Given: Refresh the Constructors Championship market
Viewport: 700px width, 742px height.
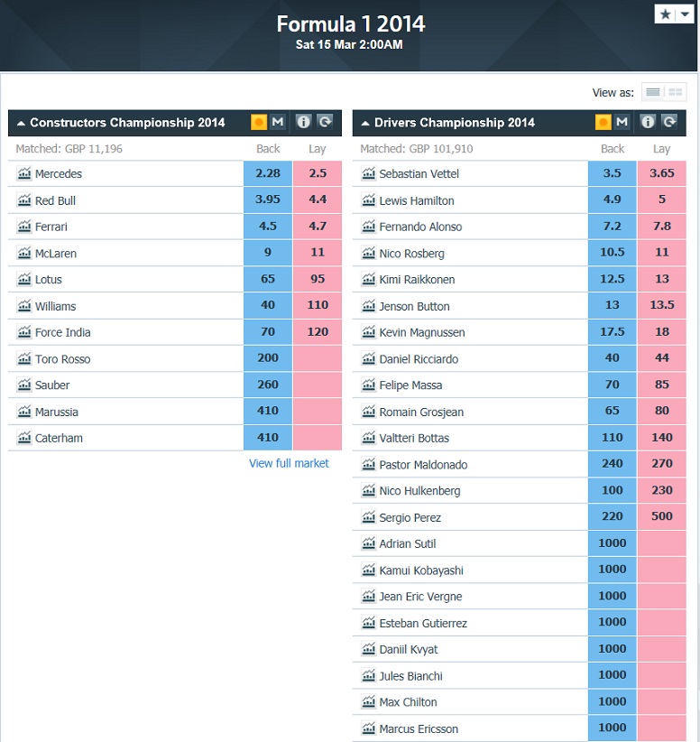Looking at the screenshot, I should pos(325,122).
